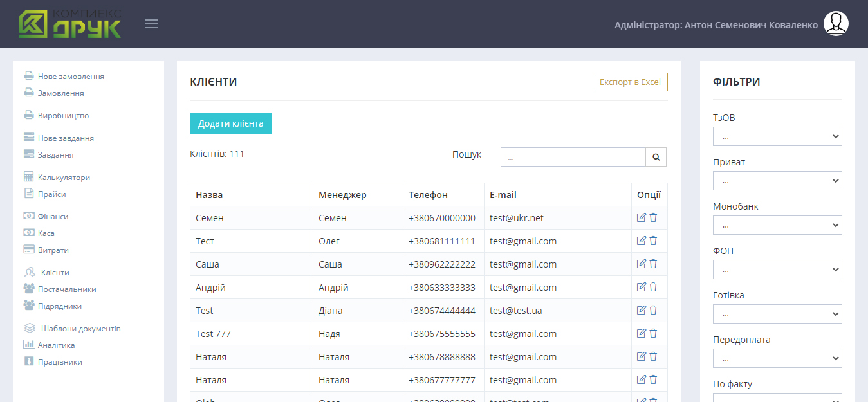Click the Додати клієнта button
The height and width of the screenshot is (402, 868).
tap(230, 123)
